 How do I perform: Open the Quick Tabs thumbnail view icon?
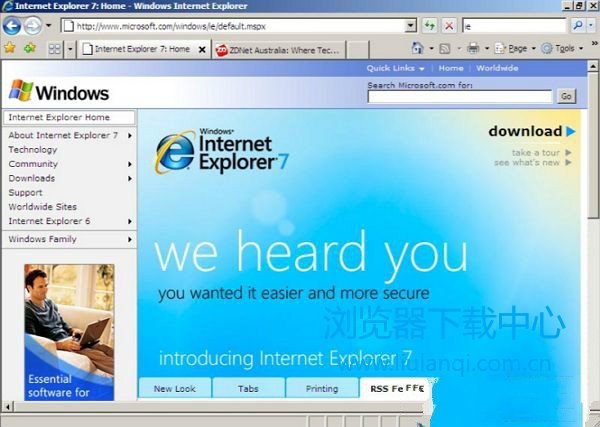point(55,49)
